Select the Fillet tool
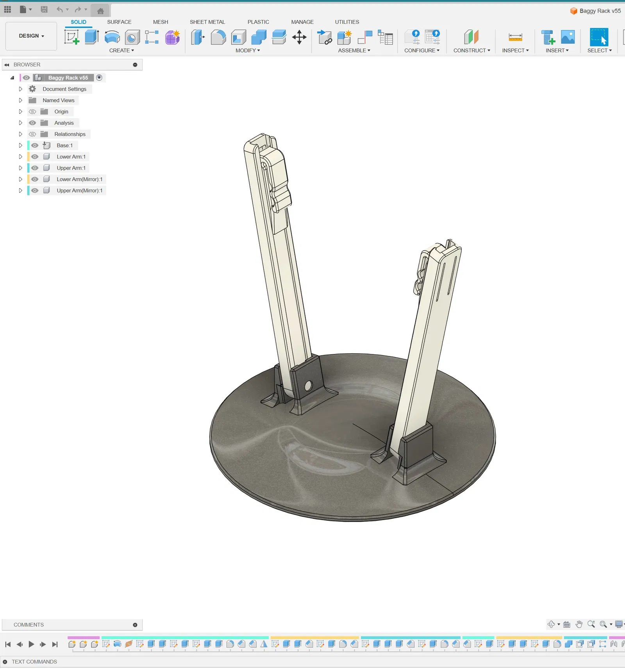Screen dimensions: 625x672 coord(218,38)
